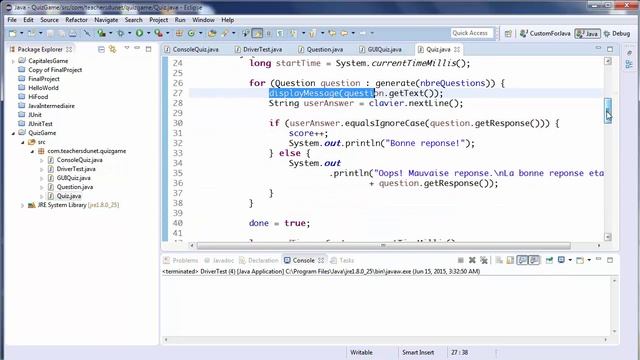Click the Writable status bar entry

click(x=361, y=352)
